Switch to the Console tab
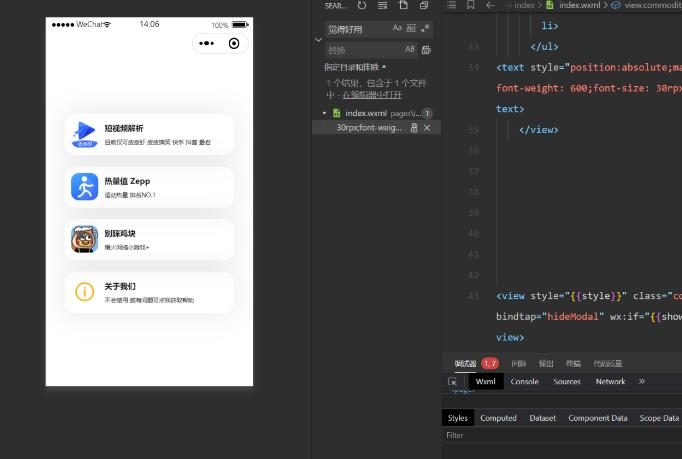This screenshot has width=682, height=459. [524, 381]
